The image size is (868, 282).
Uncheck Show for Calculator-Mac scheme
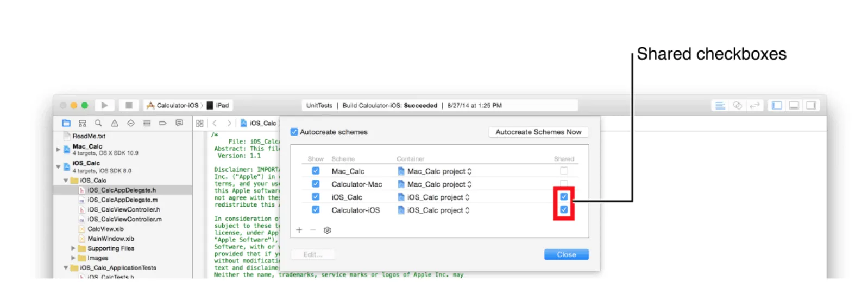click(316, 184)
